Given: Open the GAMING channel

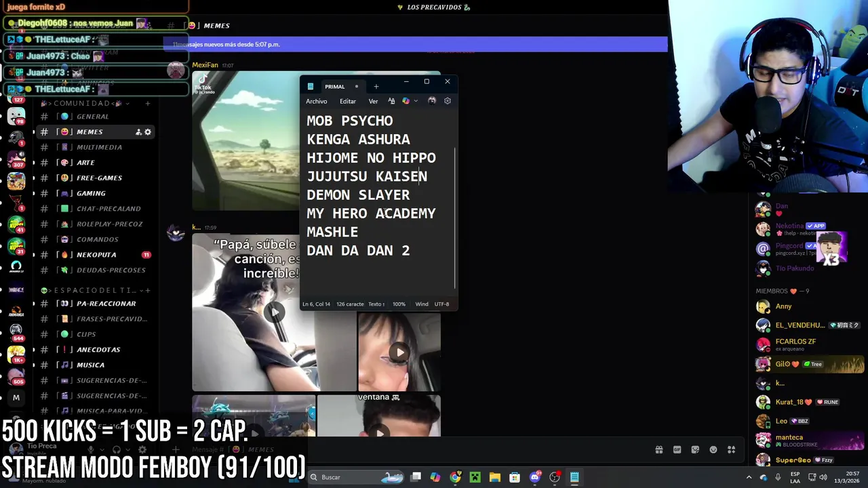Looking at the screenshot, I should [x=95, y=193].
